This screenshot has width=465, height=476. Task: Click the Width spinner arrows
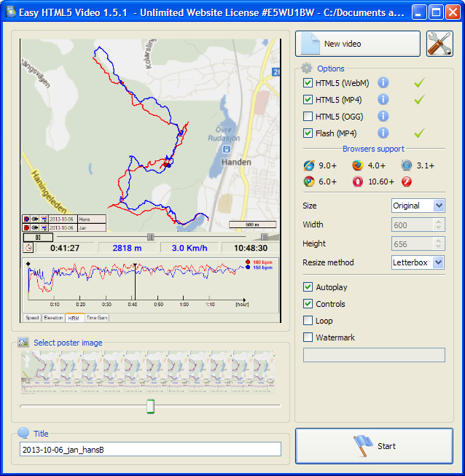[x=438, y=225]
